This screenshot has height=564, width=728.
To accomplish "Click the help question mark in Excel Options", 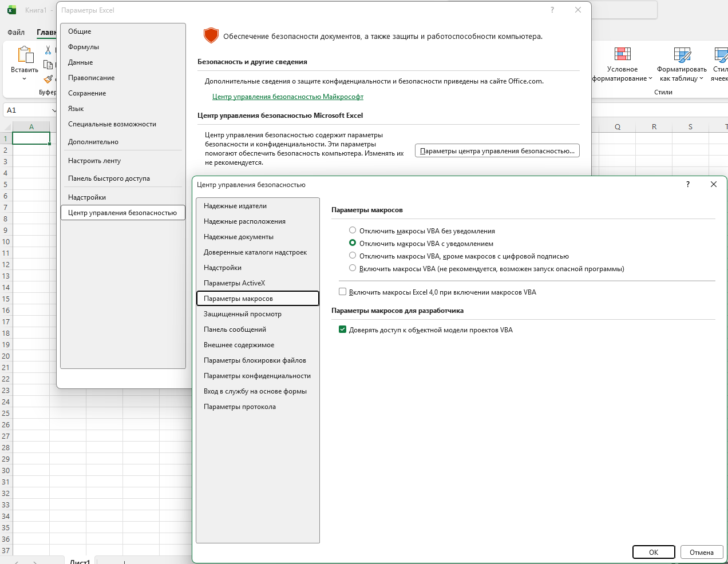I will [x=552, y=10].
